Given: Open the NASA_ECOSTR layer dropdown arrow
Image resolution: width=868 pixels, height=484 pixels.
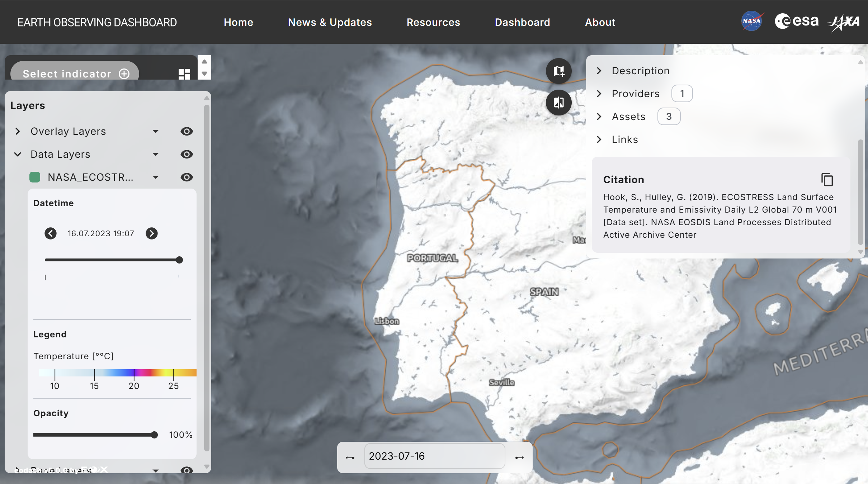Looking at the screenshot, I should click(x=156, y=177).
